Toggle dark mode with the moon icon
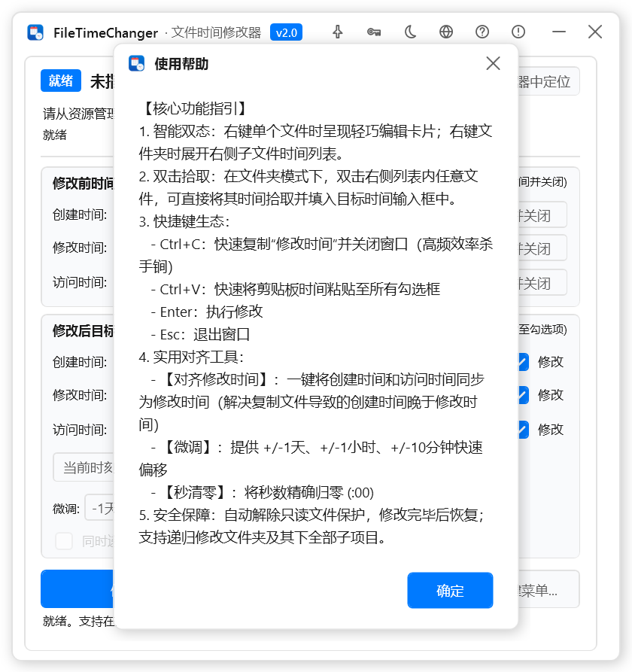This screenshot has width=632, height=672. pos(410,32)
